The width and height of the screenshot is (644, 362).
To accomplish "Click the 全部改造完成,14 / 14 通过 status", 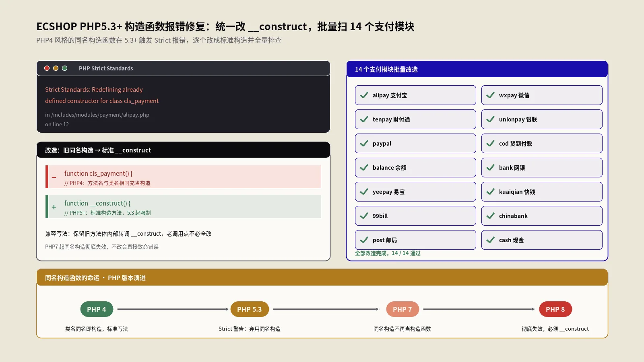I will click(x=388, y=253).
